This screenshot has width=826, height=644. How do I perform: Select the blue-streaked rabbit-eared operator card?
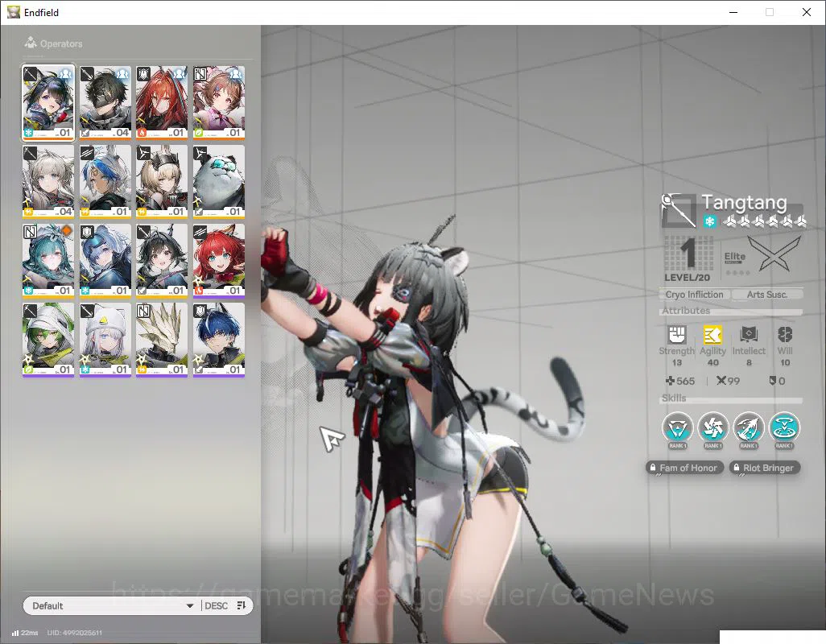[105, 182]
